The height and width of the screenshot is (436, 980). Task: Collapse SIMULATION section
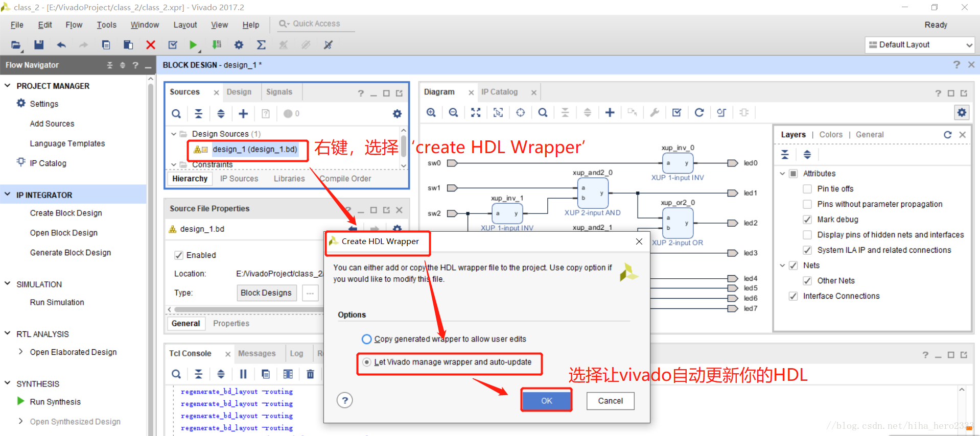point(8,284)
